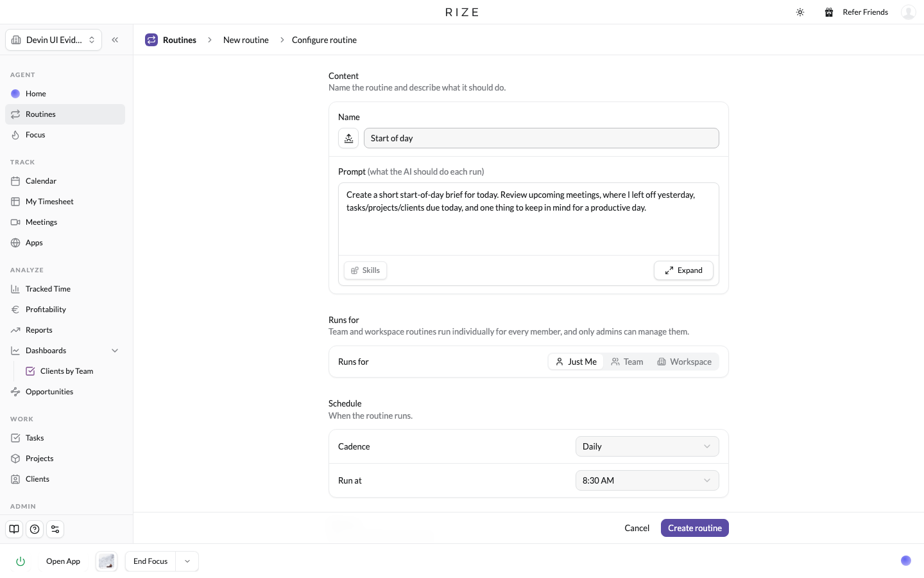Open the documentation book icon
Screen dimensions: 924x578
click(x=14, y=529)
